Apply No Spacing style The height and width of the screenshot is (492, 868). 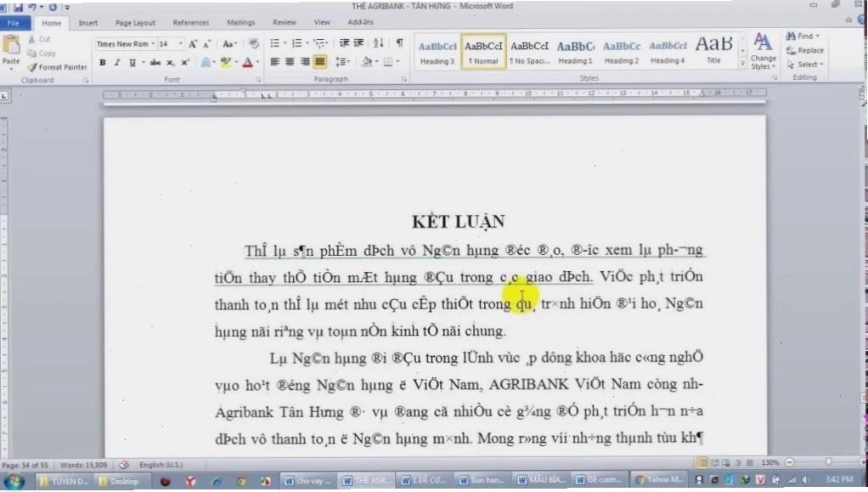pos(529,52)
